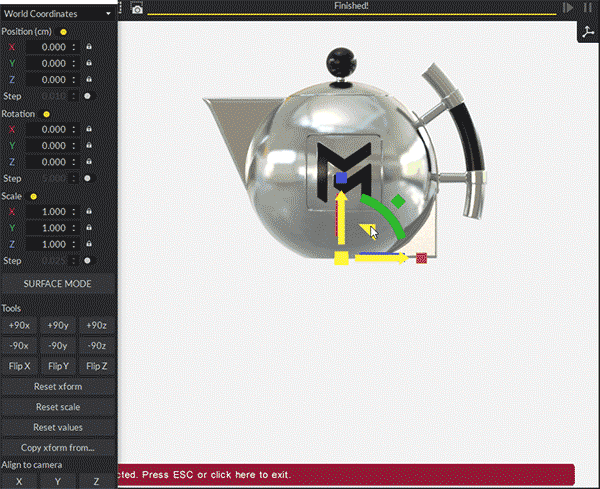Lock the Position Y value

[89, 63]
